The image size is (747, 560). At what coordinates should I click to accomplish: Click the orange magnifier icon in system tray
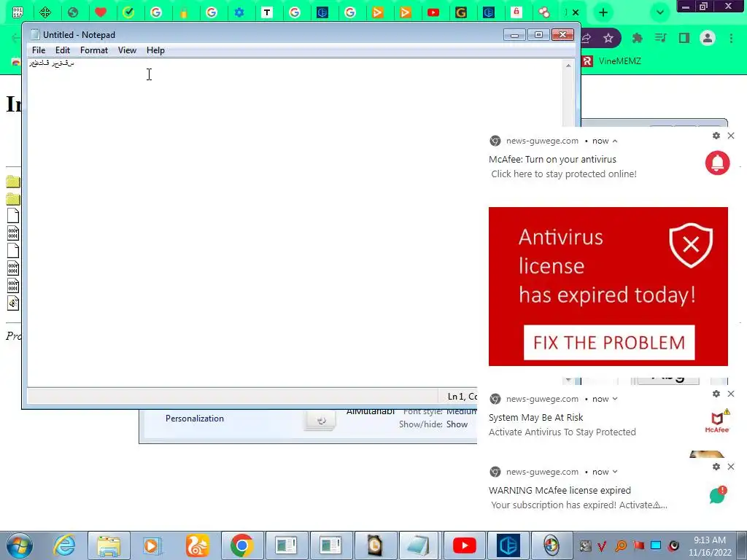(621, 545)
